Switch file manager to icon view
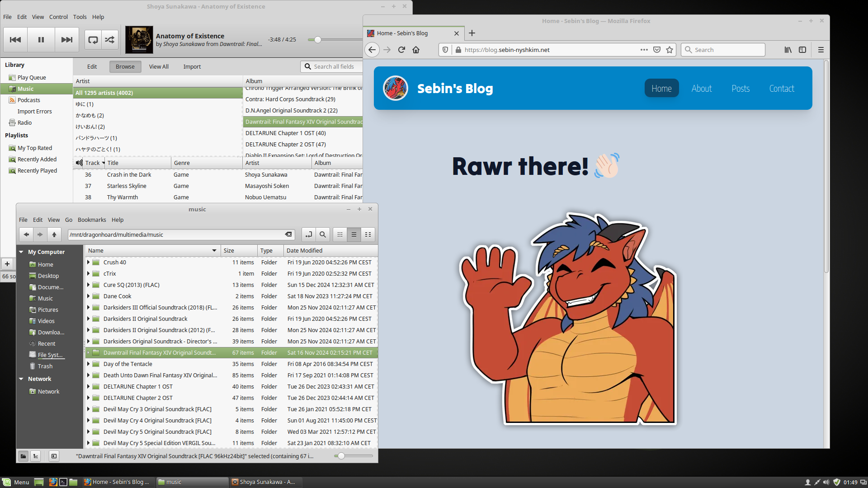Screen dimensions: 868x488 340,235
